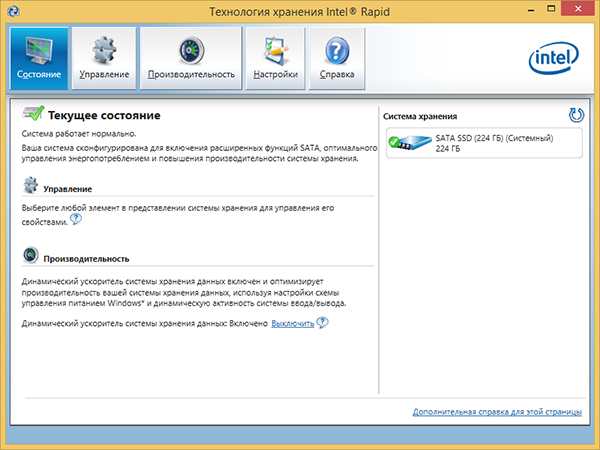Screen dimensions: 600x450
Task: Click the Система хранения heading
Action: [x=420, y=116]
